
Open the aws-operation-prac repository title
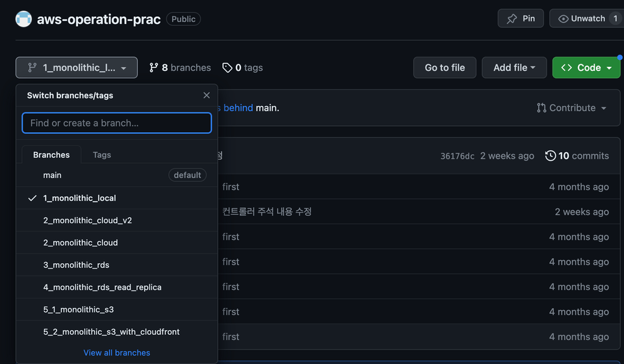99,19
